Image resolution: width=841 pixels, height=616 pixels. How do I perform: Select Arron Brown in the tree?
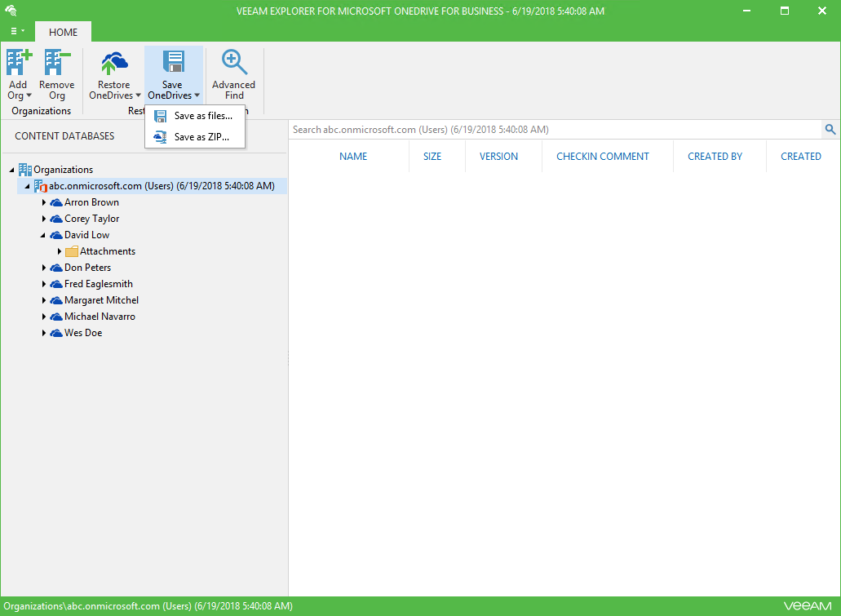91,203
